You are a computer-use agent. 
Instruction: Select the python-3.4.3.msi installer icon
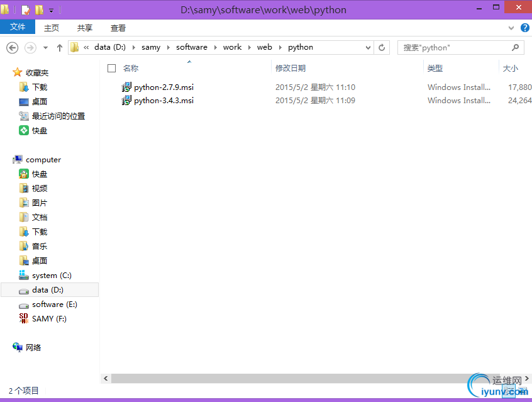point(126,101)
